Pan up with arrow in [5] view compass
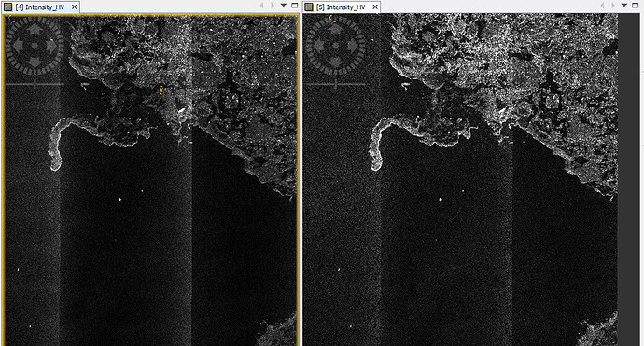The image size is (644, 346). pos(336,29)
